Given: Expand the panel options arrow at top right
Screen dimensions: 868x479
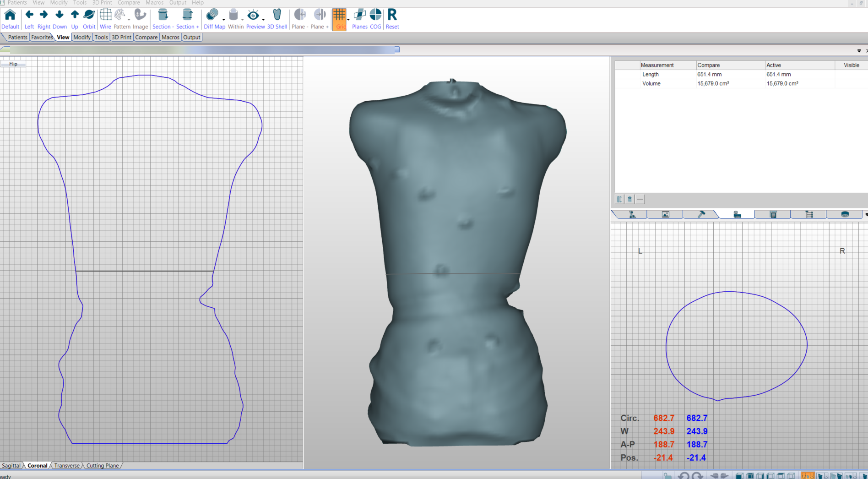Looking at the screenshot, I should [x=859, y=51].
